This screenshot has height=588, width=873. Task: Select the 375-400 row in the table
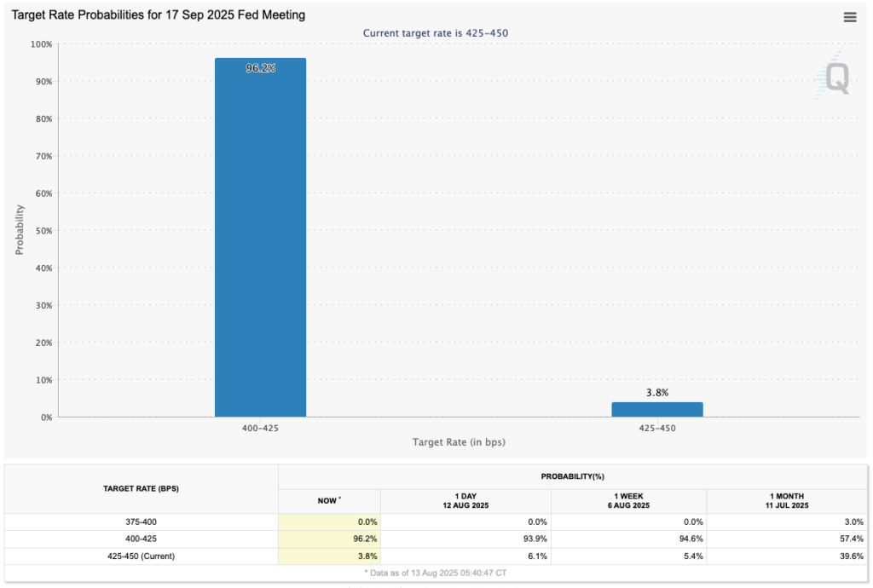click(141, 522)
